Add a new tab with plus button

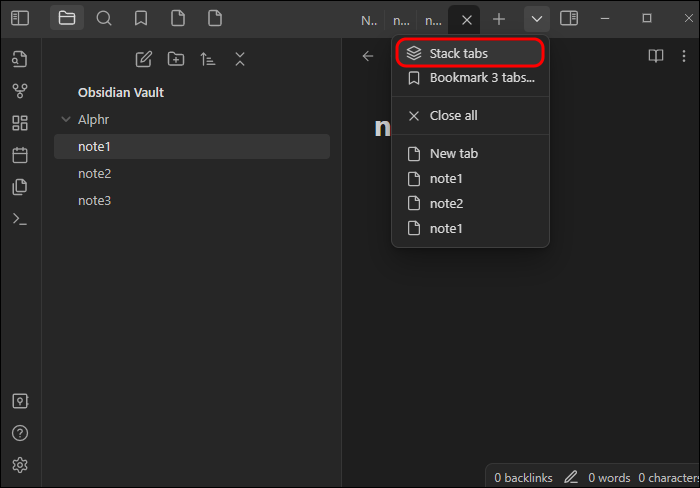point(499,19)
